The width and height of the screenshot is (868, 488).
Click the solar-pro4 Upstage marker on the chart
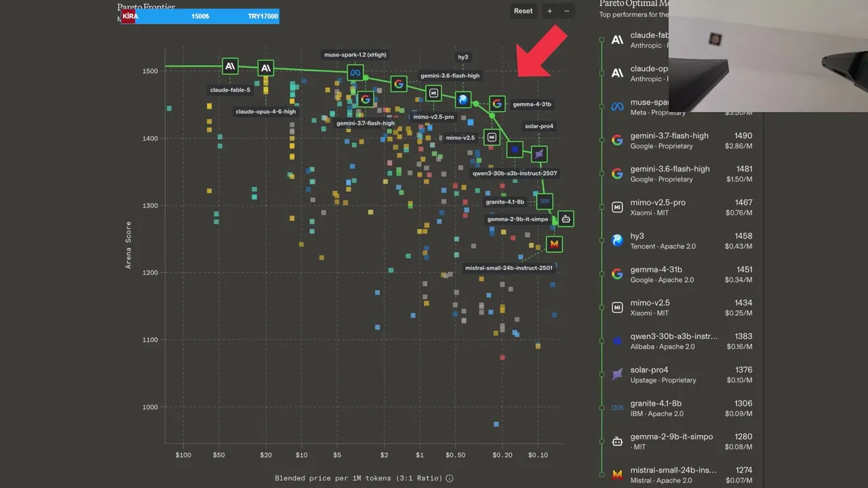point(539,155)
